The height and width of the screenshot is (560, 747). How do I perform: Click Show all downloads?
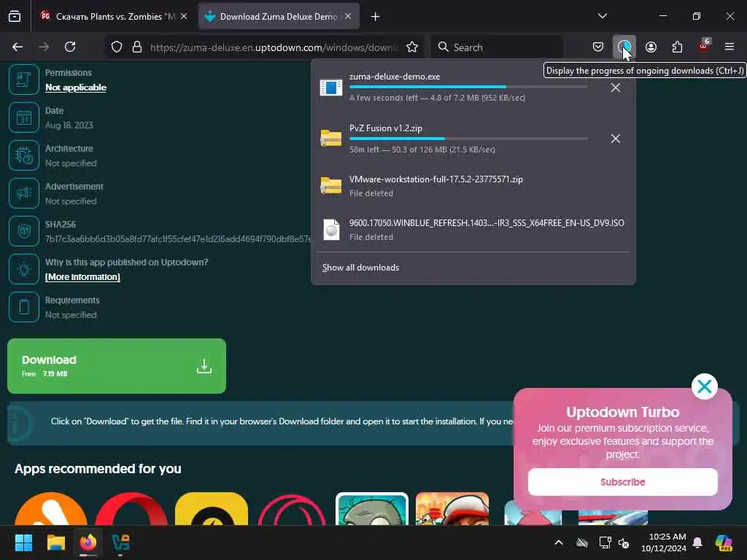[360, 268]
